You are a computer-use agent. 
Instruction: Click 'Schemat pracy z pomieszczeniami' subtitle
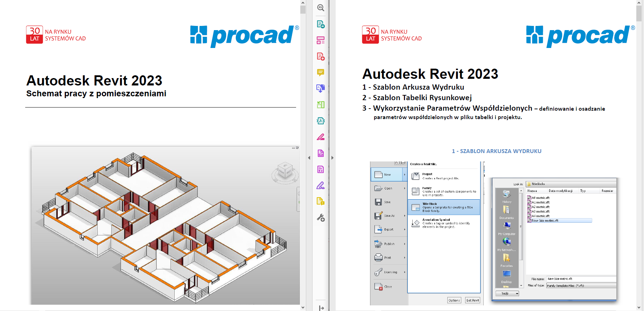click(96, 94)
